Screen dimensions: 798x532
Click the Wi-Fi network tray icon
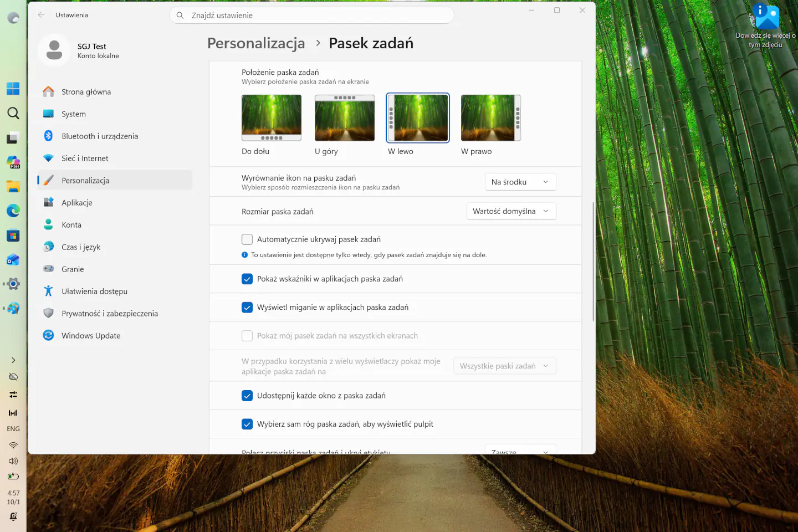[13, 445]
